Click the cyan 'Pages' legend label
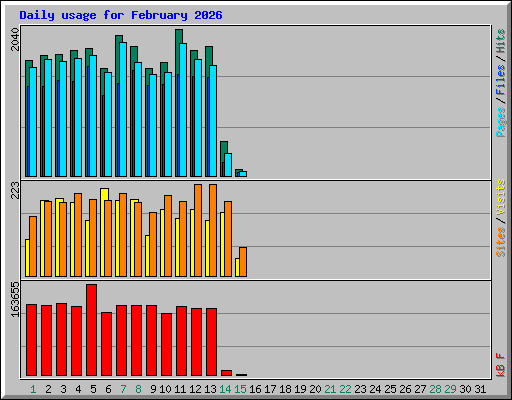 pyautogui.click(x=501, y=122)
